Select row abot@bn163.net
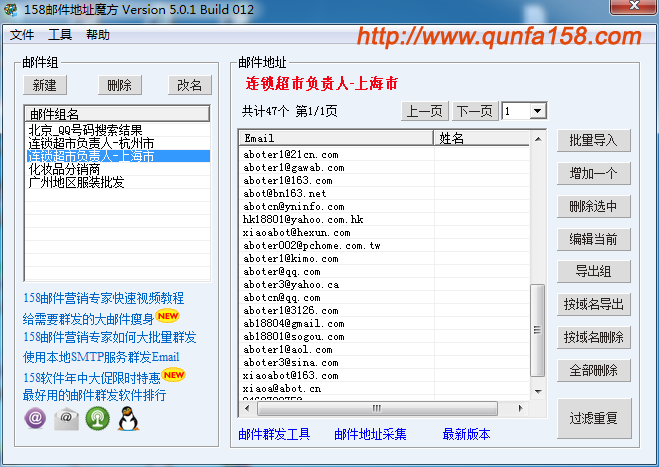The width and height of the screenshot is (659, 467). 385,194
